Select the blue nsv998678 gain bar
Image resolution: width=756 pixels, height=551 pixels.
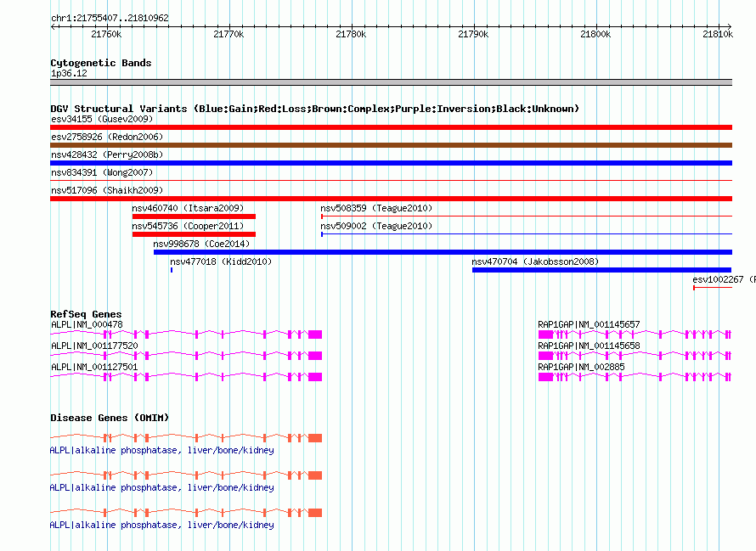pos(443,252)
